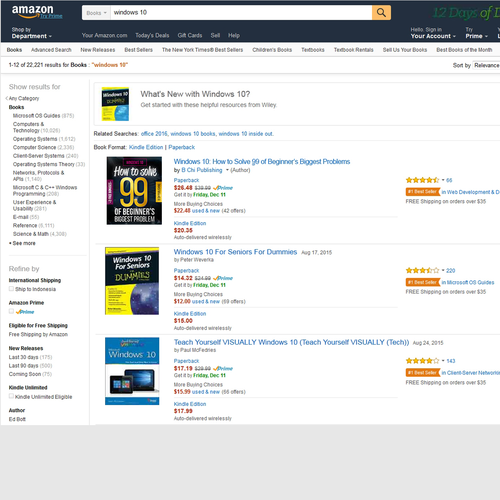
Task: Open Teach Yourself VISUALLY cover image
Action: (132, 371)
